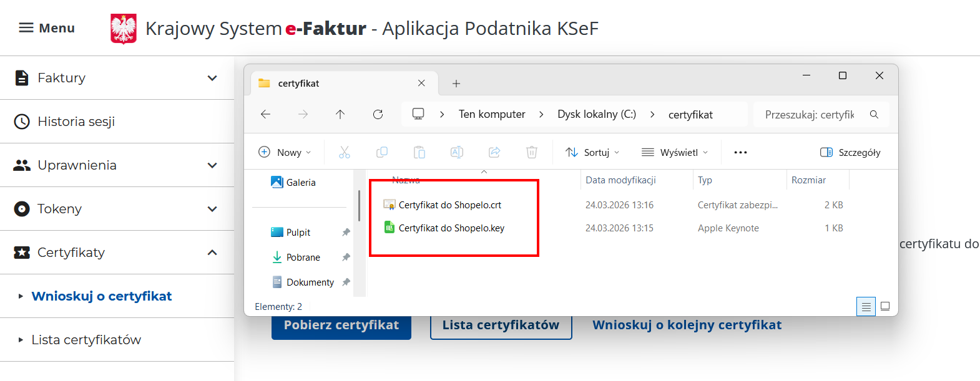Viewport: 980px width, 381px height.
Task: Go up one folder level
Action: (x=340, y=114)
